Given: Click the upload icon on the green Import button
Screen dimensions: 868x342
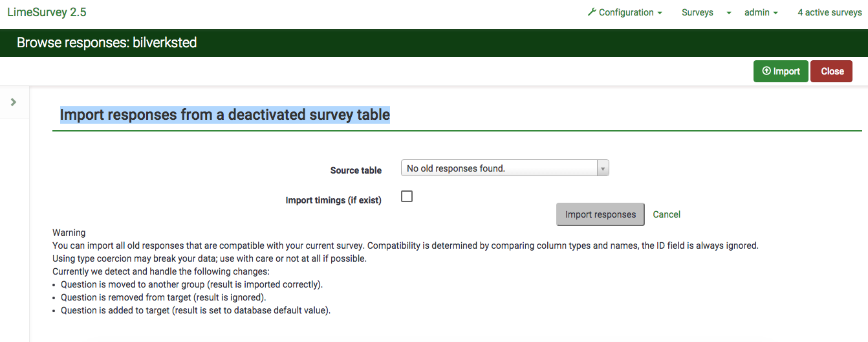Looking at the screenshot, I should [766, 71].
